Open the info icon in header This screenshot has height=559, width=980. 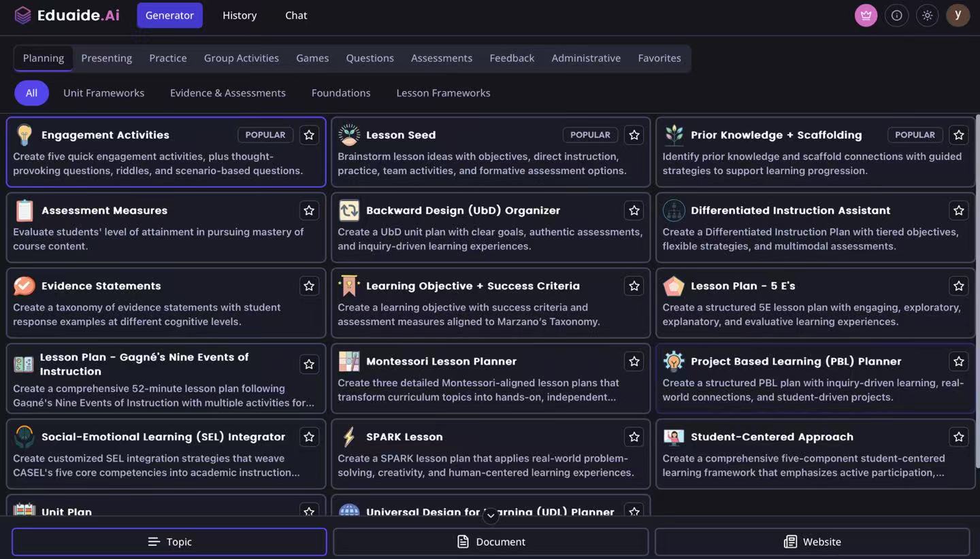pos(897,15)
